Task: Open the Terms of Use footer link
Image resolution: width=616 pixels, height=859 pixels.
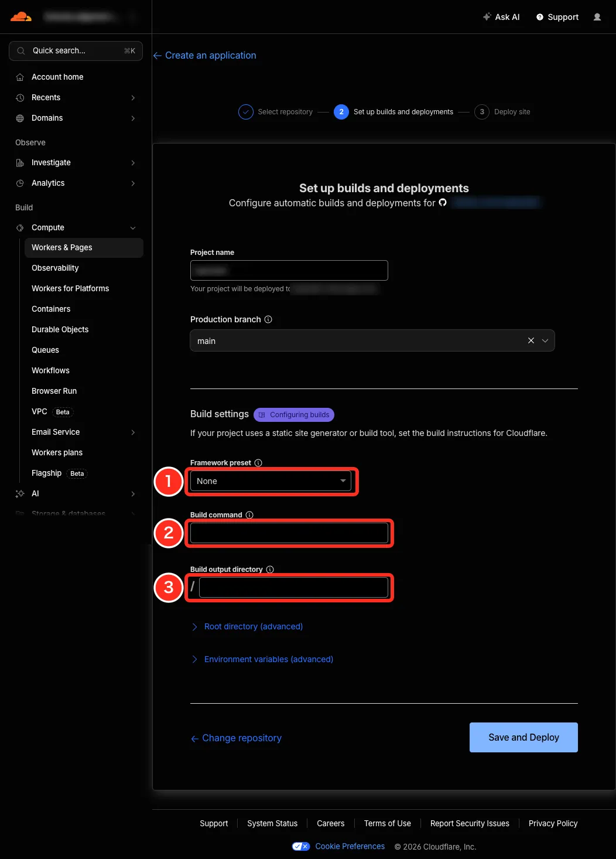Action: click(388, 823)
